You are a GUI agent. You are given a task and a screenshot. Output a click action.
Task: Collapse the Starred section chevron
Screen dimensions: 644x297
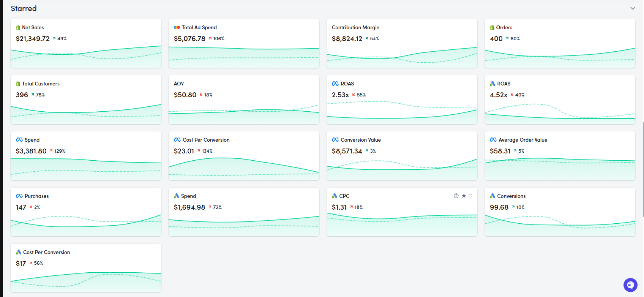[x=633, y=8]
